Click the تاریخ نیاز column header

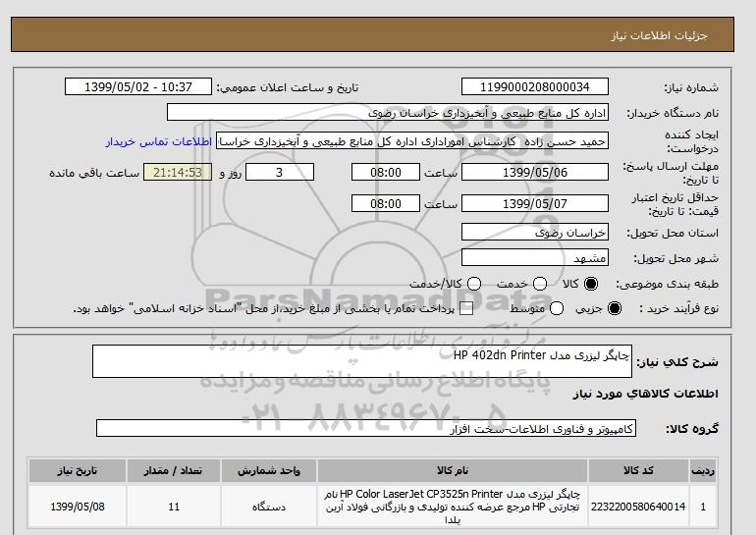78,471
